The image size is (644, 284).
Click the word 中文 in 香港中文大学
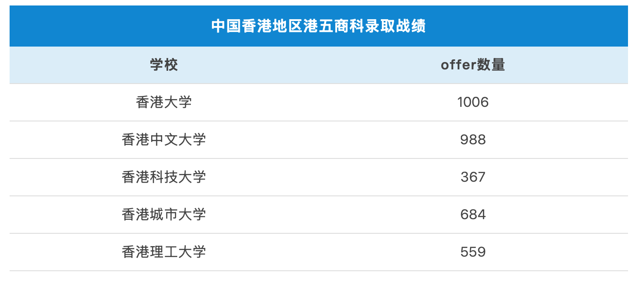pos(164,140)
